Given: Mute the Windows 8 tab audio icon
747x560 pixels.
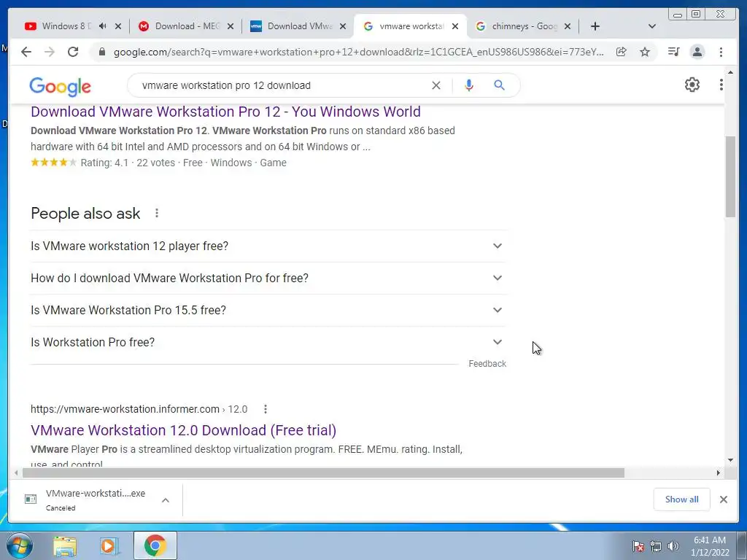Looking at the screenshot, I should click(102, 26).
